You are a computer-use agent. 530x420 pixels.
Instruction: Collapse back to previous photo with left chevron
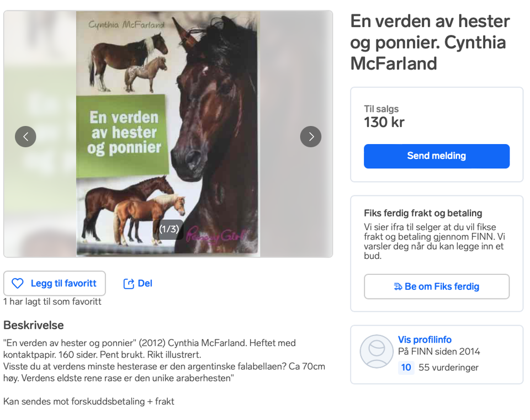pos(25,136)
